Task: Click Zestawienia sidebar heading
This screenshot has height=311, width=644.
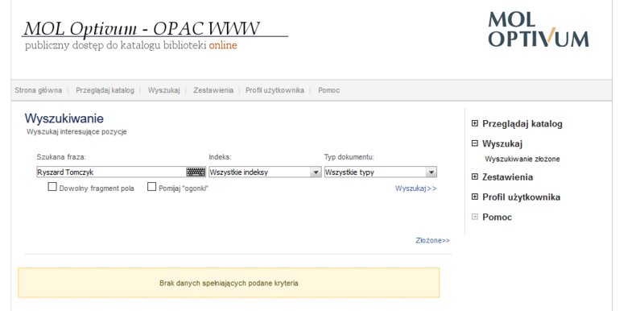Action: coord(507,177)
